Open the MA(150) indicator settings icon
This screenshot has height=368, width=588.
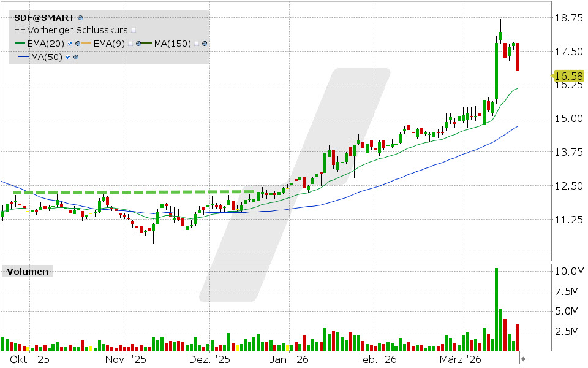pyautogui.click(x=204, y=44)
